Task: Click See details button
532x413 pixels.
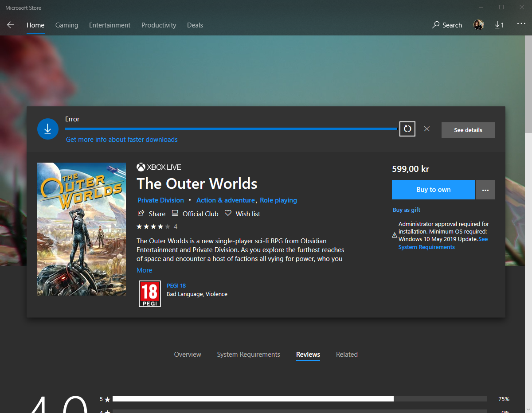Action: click(x=468, y=130)
